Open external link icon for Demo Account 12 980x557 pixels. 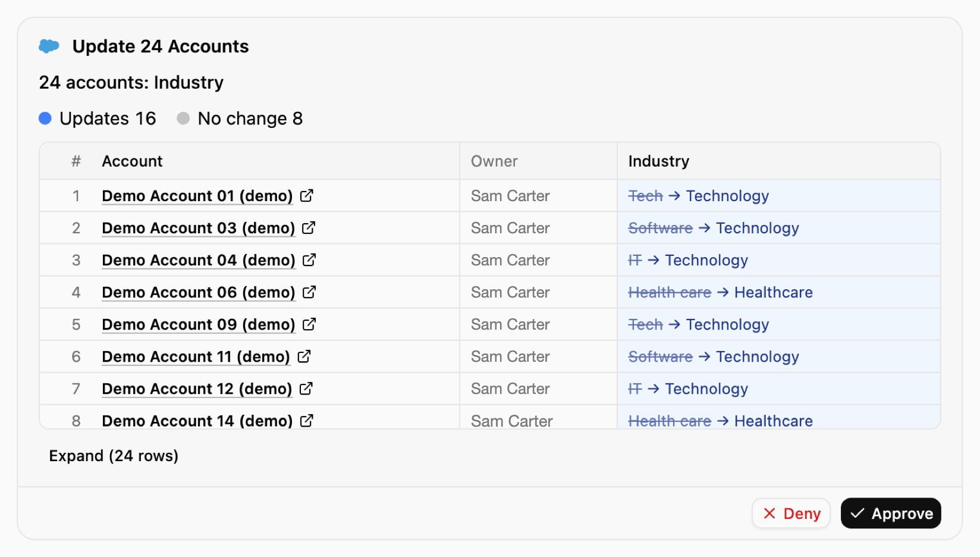[x=306, y=389]
